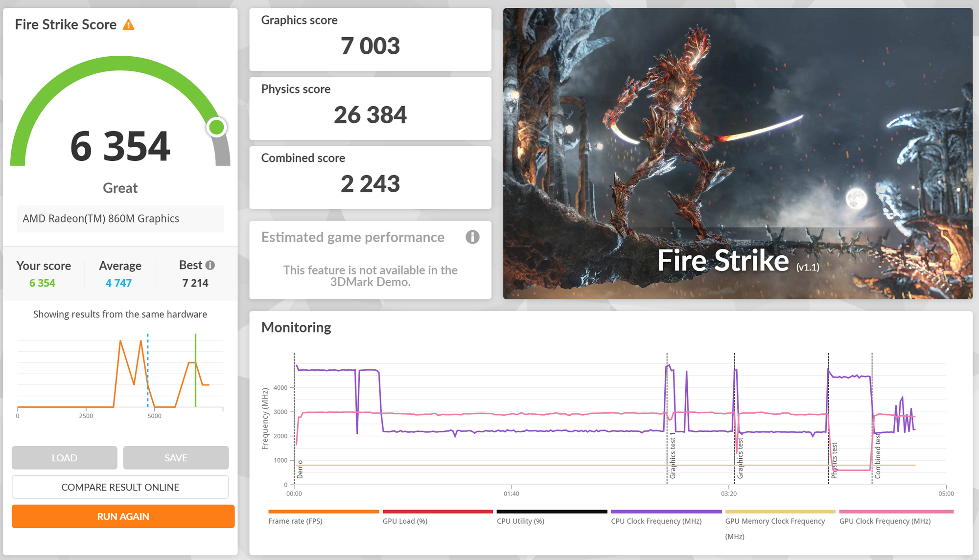This screenshot has height=560, width=979.
Task: Click the green score gauge indicator dot
Action: 216,127
